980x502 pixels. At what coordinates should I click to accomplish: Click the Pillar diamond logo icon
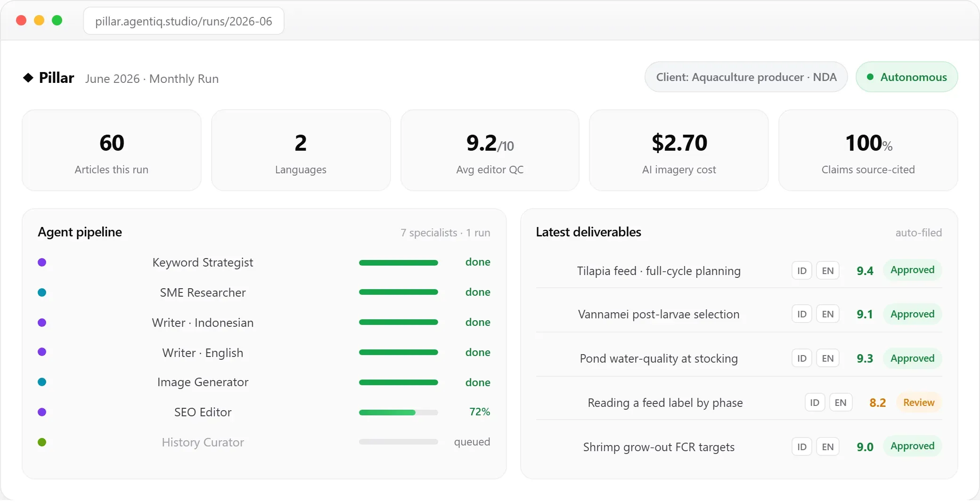(28, 78)
